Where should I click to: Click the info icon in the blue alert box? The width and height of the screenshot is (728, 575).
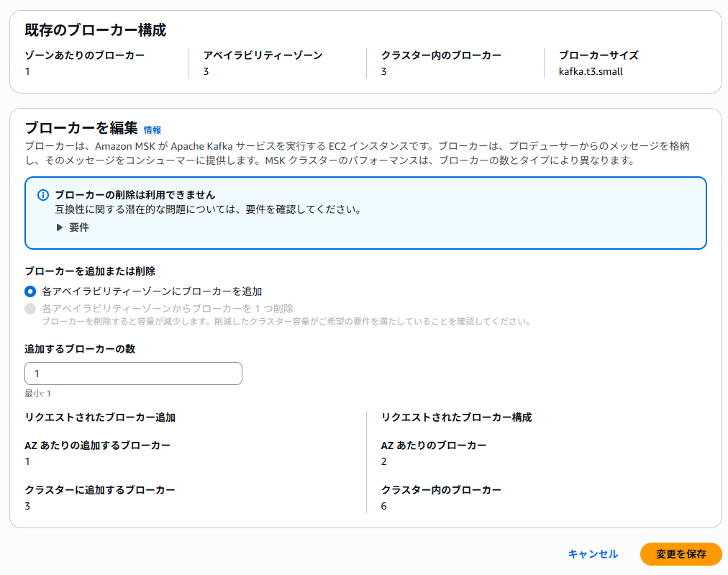point(43,195)
